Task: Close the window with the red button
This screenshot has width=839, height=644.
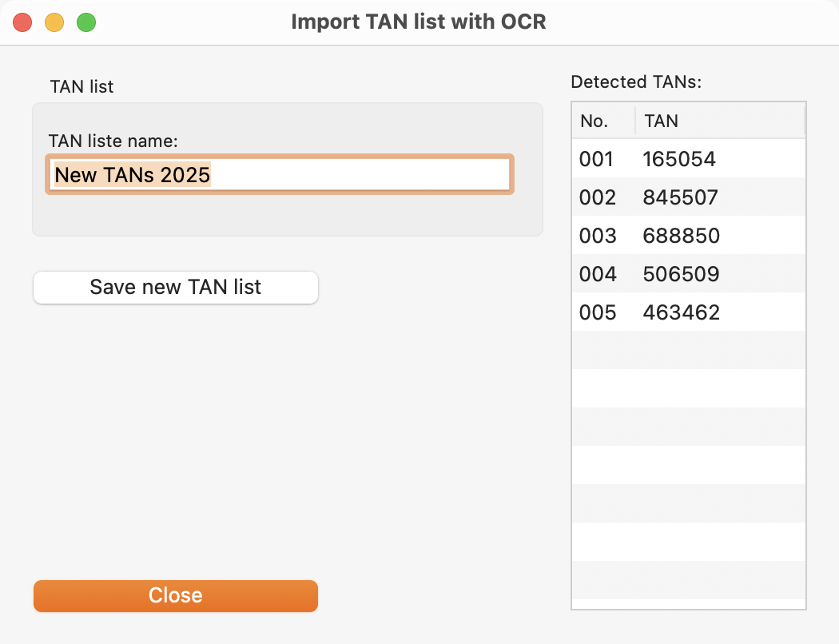Action: pyautogui.click(x=22, y=22)
